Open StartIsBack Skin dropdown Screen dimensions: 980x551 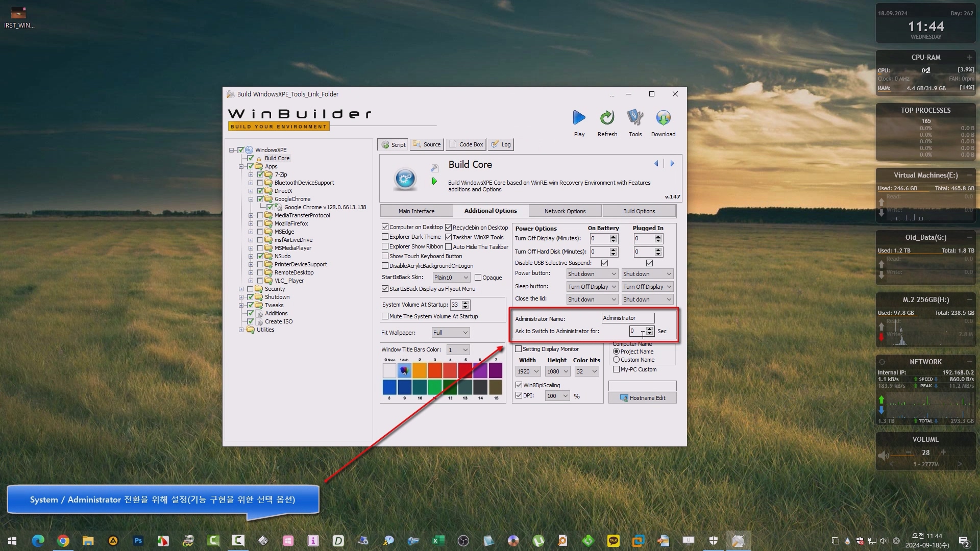pos(451,278)
